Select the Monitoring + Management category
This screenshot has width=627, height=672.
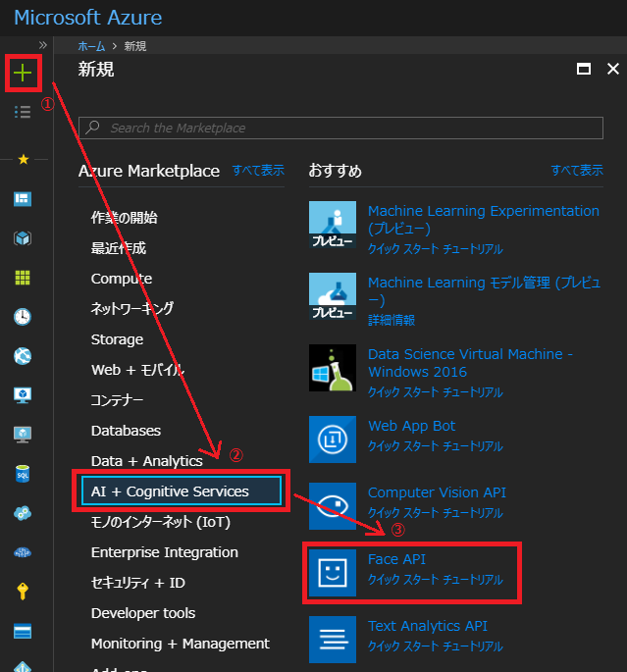pyautogui.click(x=181, y=644)
